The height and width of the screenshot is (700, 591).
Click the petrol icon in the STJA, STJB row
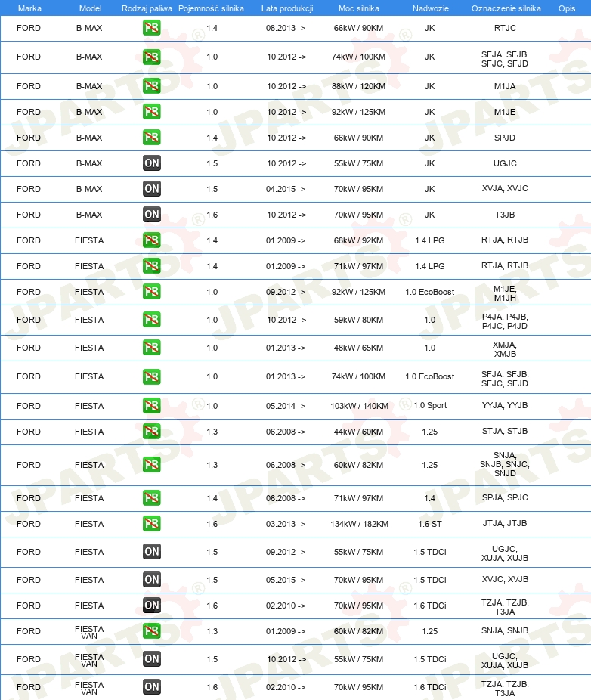coord(152,432)
